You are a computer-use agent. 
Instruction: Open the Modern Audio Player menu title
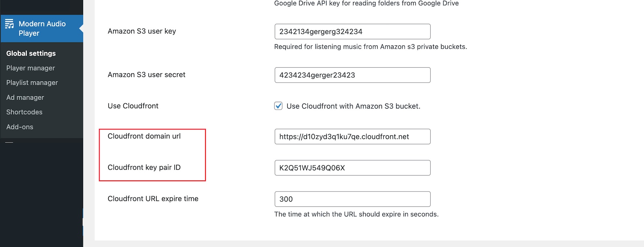click(42, 28)
